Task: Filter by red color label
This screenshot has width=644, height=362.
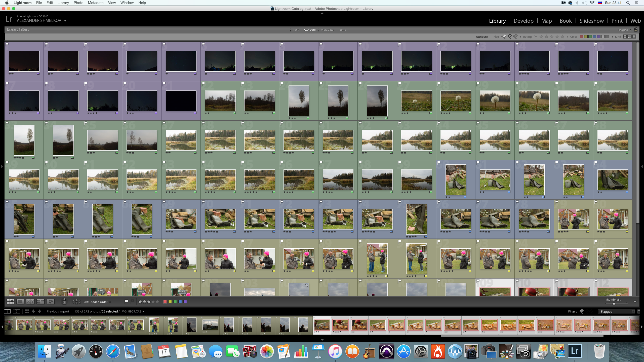Action: [581, 37]
